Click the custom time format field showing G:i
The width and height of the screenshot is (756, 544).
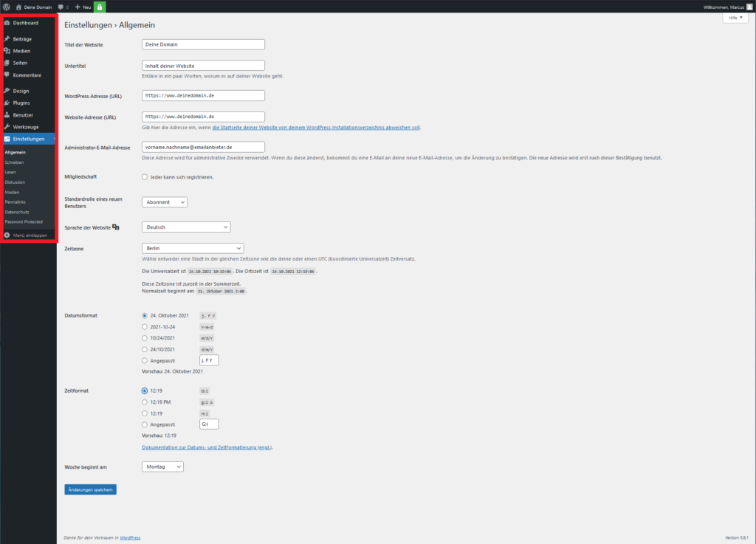point(209,424)
